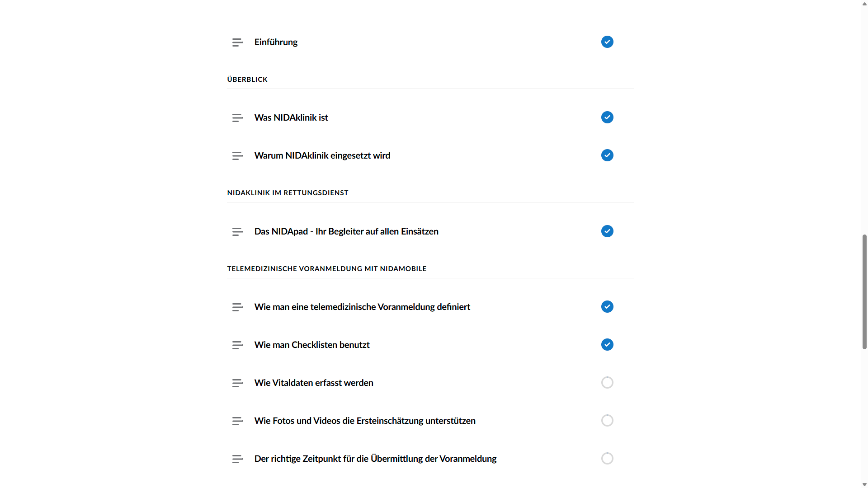Open Das NIDApad - Ihr Begleiter lesson
868x488 pixels.
[346, 231]
